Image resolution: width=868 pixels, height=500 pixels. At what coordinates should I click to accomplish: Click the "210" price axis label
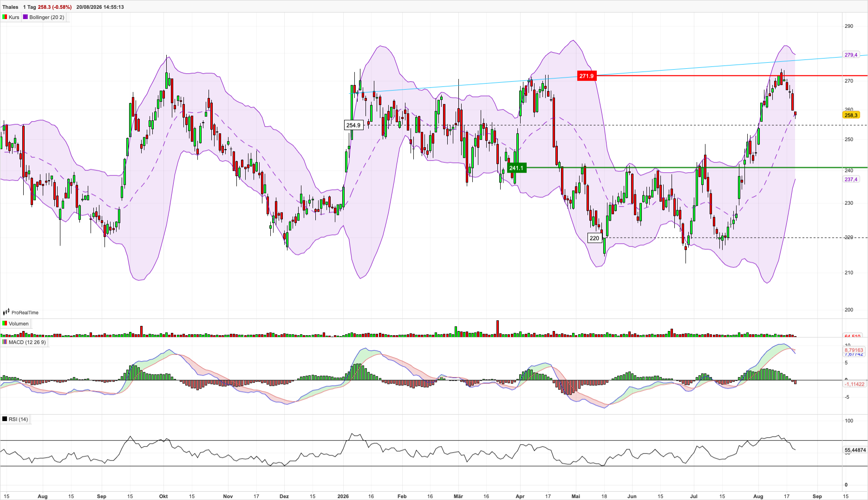849,273
